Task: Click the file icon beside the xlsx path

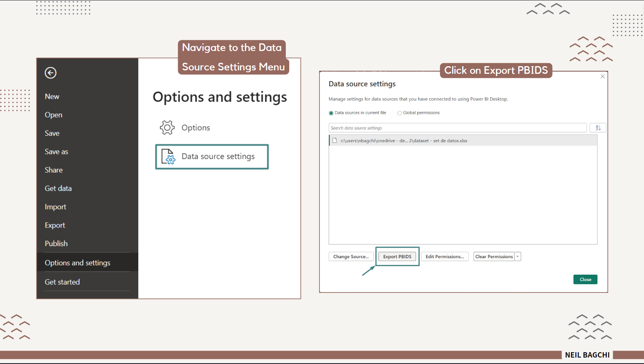Action: pos(334,140)
